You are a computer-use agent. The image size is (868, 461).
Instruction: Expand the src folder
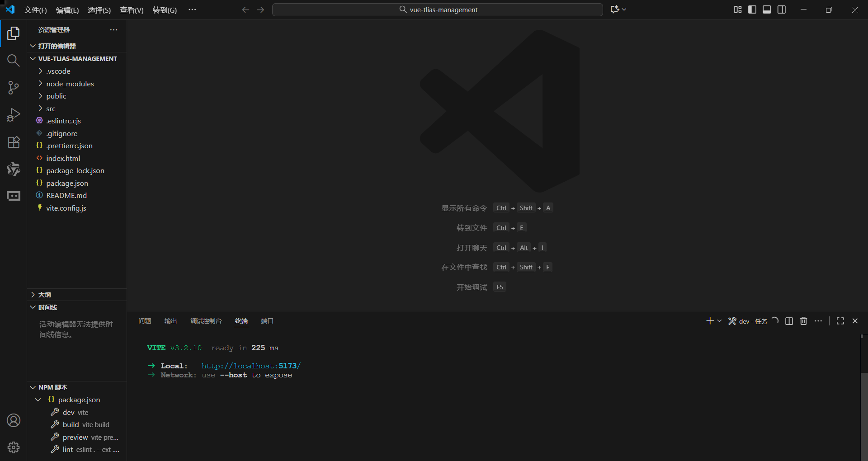pos(77,108)
